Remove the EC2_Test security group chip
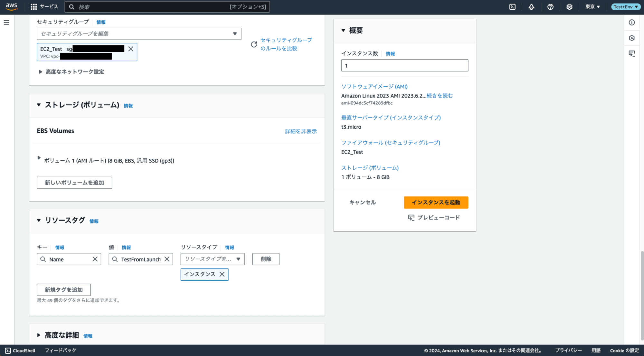The width and height of the screenshot is (644, 356). point(131,49)
